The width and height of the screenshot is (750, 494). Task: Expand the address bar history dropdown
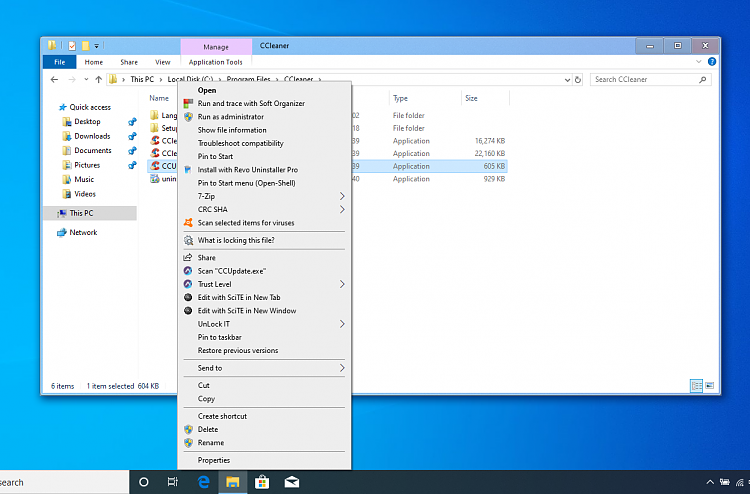(x=567, y=80)
